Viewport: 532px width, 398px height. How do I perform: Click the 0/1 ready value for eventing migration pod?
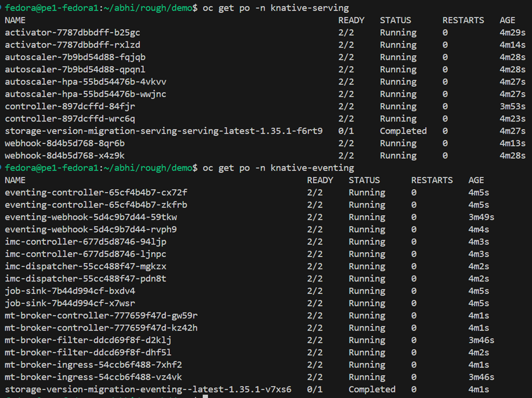314,389
